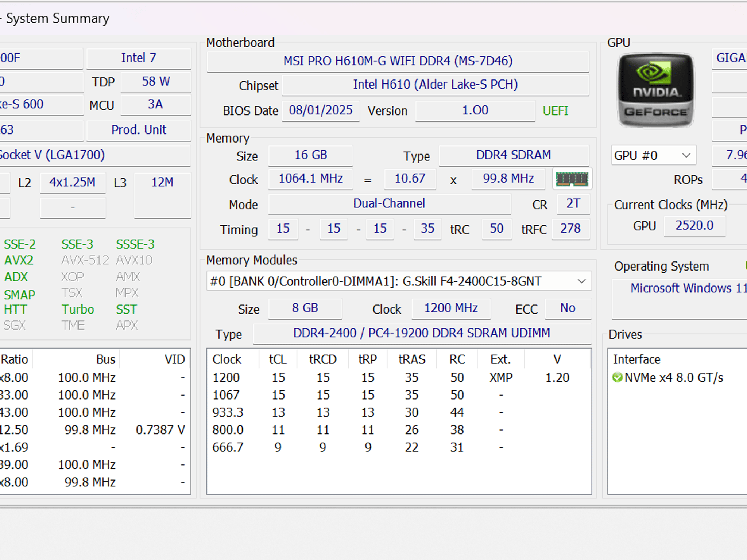Screen dimensions: 747x560
Task: Click the Turbo feature label
Action: tap(78, 310)
